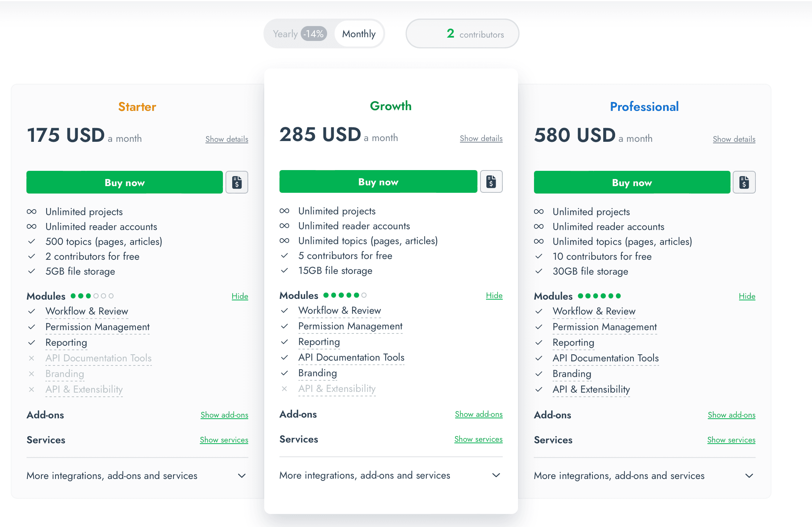Click the Growth Modules progress dots
The image size is (812, 527).
click(345, 295)
